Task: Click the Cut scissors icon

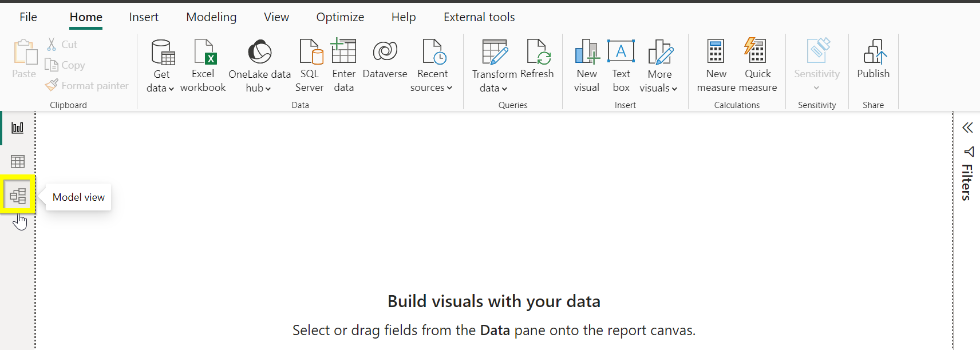Action: 52,45
